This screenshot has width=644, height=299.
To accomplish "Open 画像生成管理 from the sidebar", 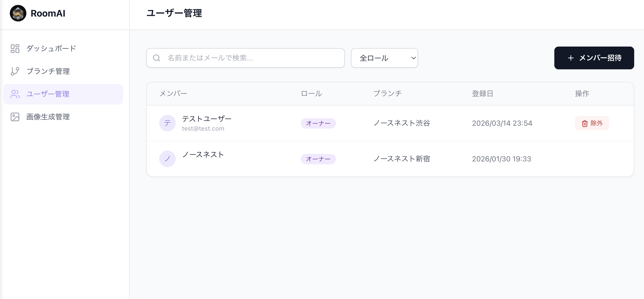I will pyautogui.click(x=48, y=117).
